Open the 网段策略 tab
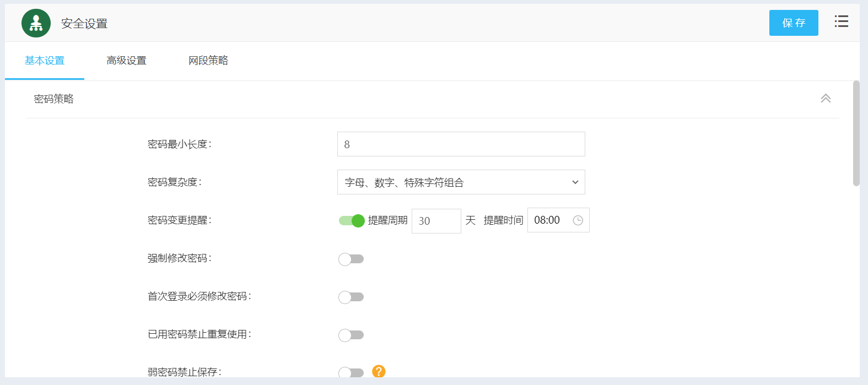 point(208,61)
